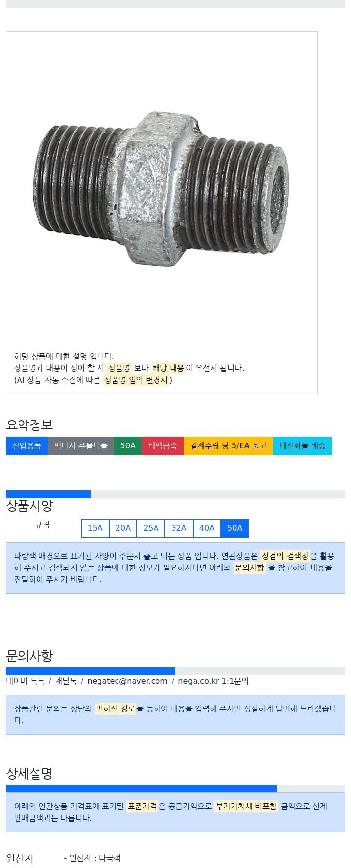Click the 상세설명 blue progress bar

(141, 788)
